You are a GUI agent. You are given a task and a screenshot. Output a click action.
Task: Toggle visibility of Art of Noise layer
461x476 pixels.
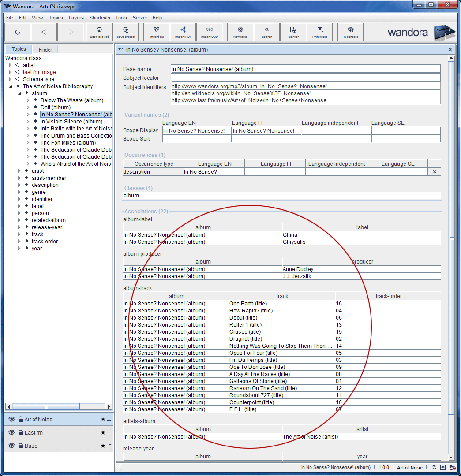tap(11, 420)
